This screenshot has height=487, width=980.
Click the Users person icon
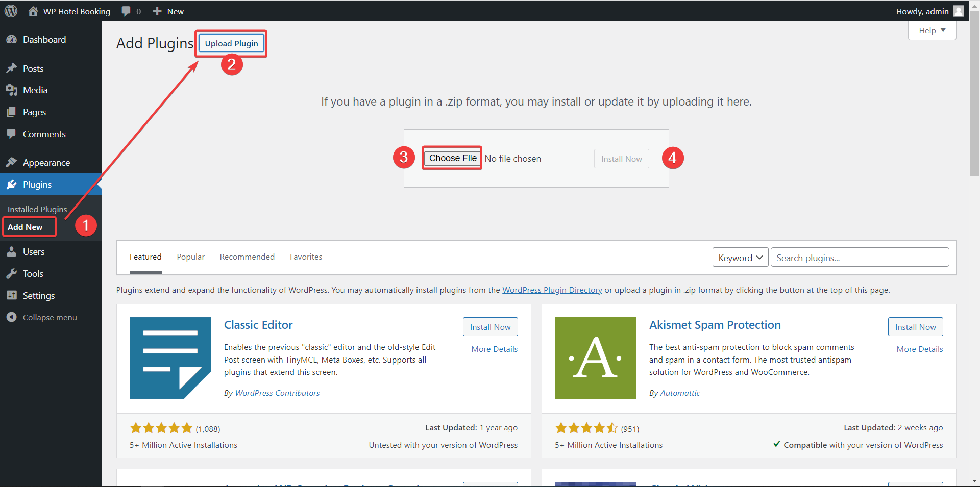[x=11, y=251]
